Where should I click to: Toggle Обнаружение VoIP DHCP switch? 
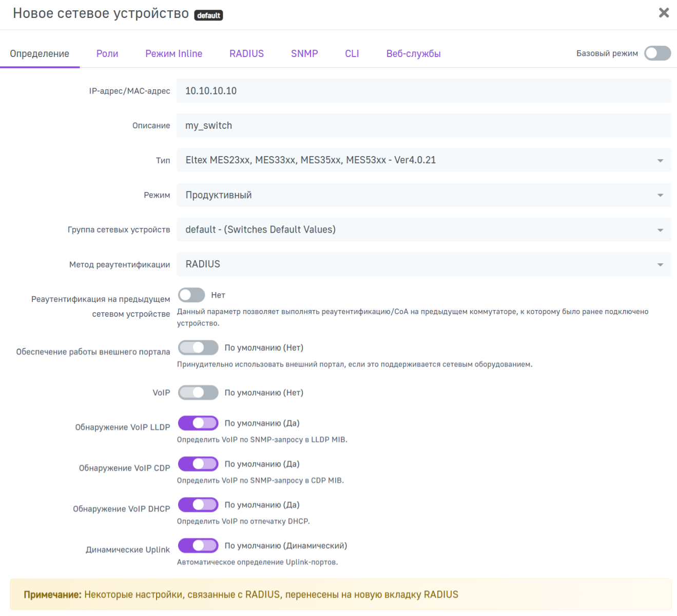(x=198, y=505)
